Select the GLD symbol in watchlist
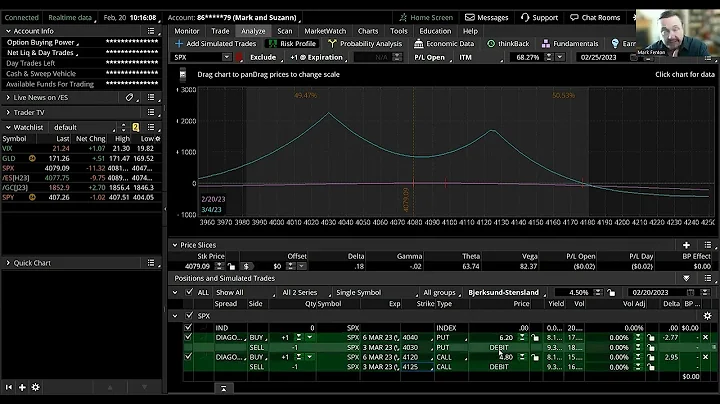The image size is (720, 404). tap(9, 158)
